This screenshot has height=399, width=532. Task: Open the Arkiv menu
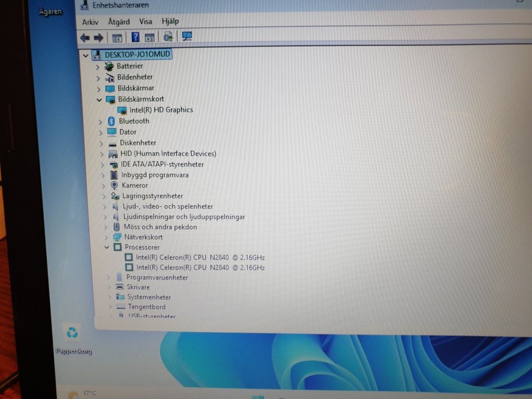coord(90,22)
